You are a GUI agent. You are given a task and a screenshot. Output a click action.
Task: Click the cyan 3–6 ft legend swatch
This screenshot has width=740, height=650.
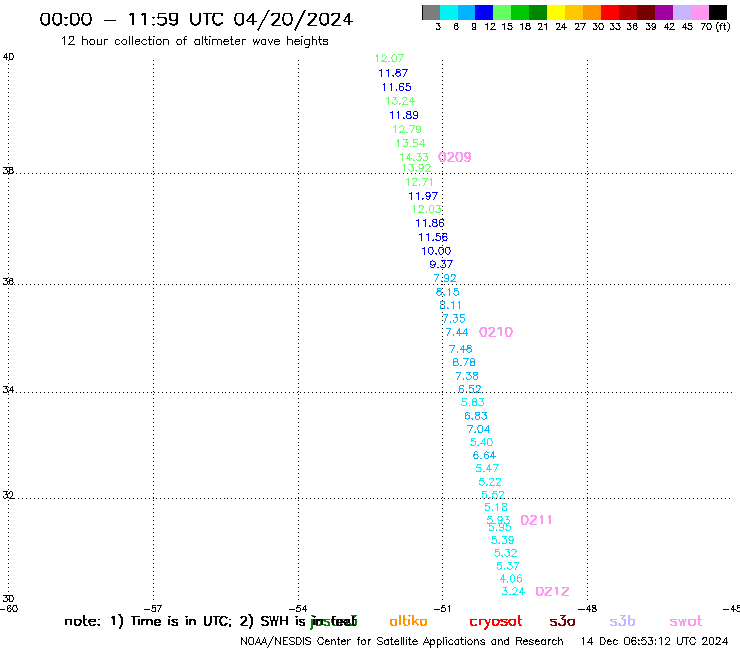coord(449,12)
